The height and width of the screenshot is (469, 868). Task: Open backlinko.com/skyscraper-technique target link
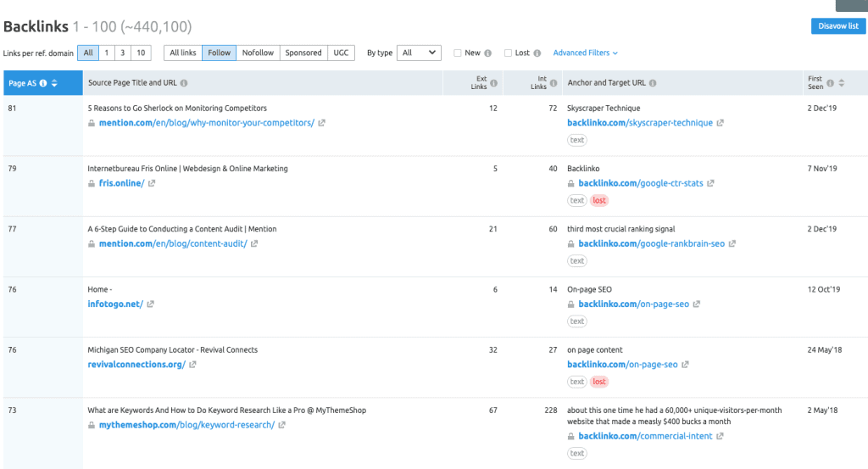[640, 123]
